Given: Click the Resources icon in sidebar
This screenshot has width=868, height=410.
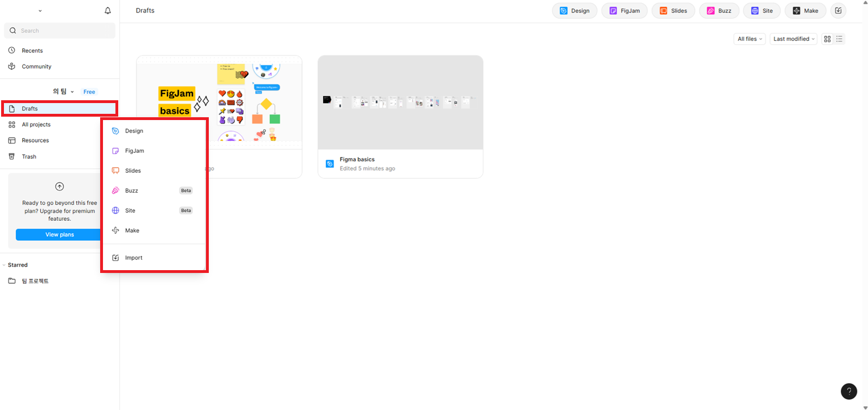Looking at the screenshot, I should [x=12, y=140].
